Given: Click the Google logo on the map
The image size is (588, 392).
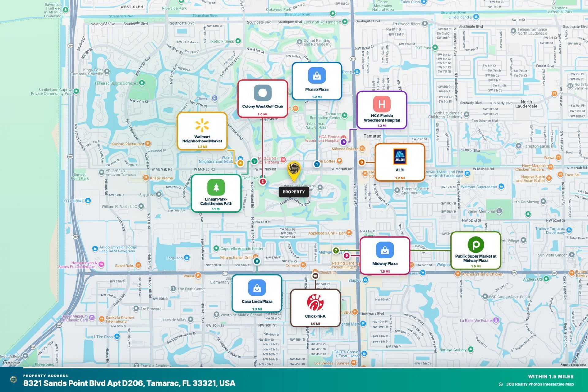Looking at the screenshot, I should 11,363.
